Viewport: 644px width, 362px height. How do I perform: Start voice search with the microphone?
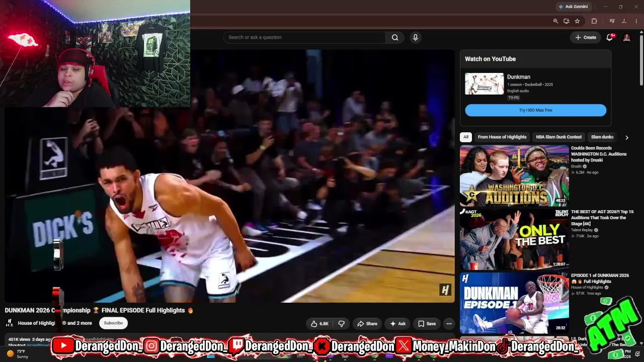[x=415, y=37]
